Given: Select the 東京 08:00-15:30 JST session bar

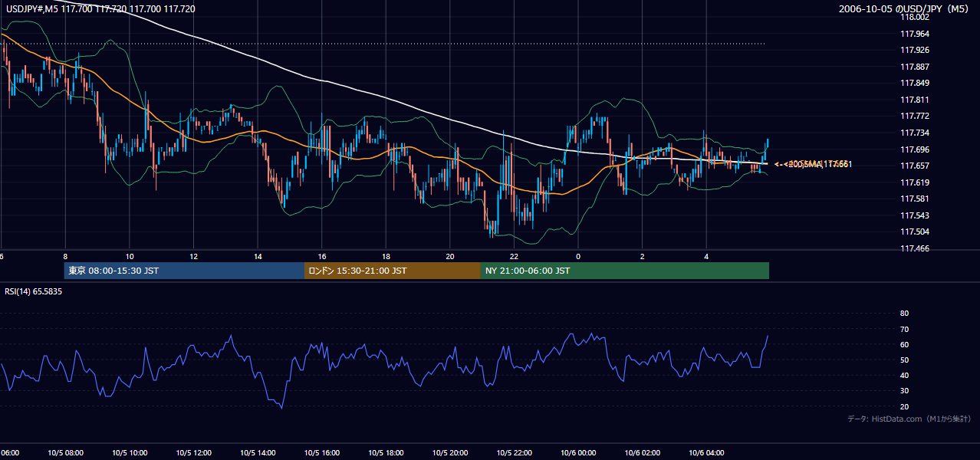Looking at the screenshot, I should [184, 271].
